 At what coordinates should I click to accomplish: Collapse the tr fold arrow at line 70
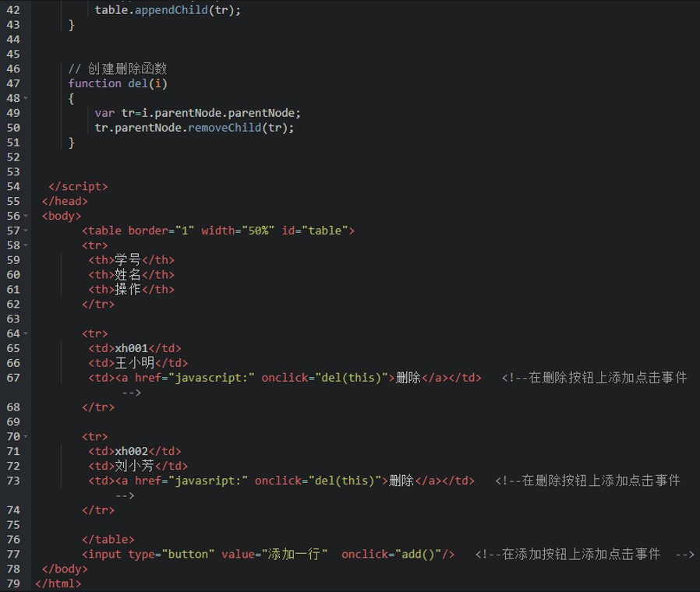(26, 437)
